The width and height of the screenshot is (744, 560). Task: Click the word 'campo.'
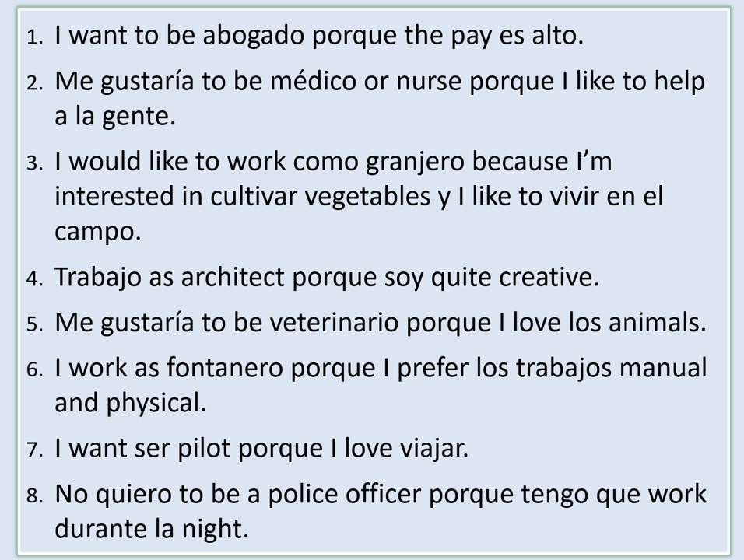pyautogui.click(x=98, y=233)
